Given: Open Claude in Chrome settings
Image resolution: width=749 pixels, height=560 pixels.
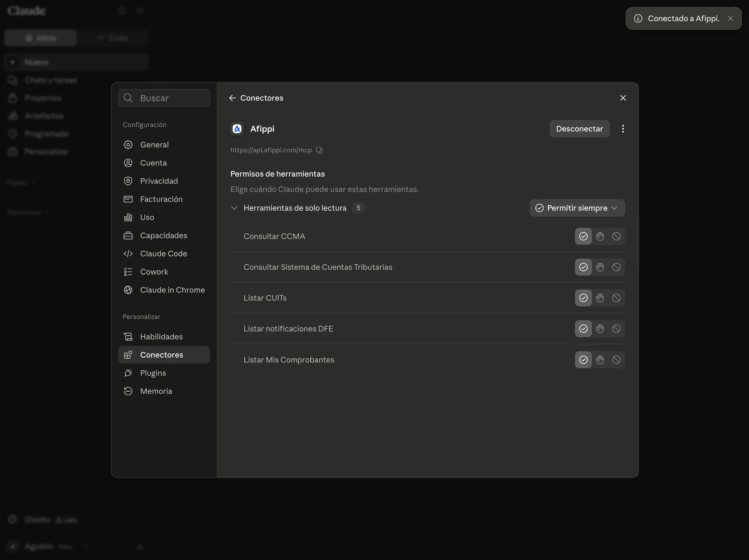Looking at the screenshot, I should point(164,290).
